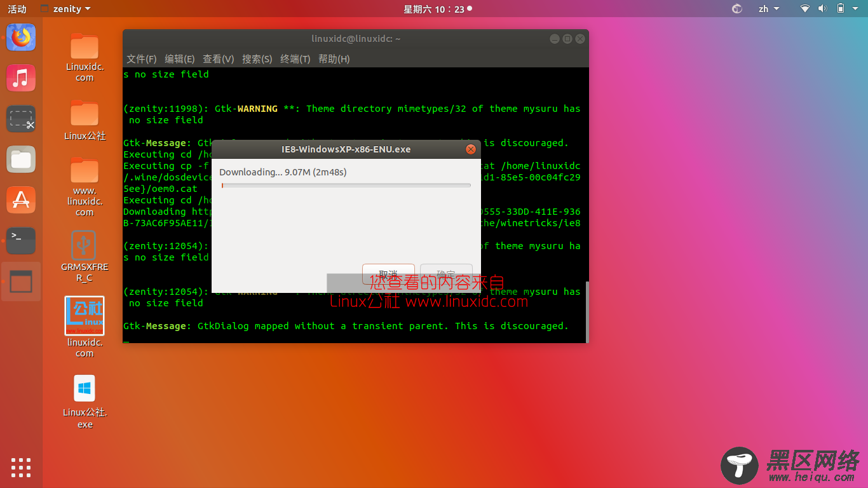Image resolution: width=868 pixels, height=488 pixels.
Task: Click the Wi-Fi network status icon
Action: pyautogui.click(x=805, y=9)
